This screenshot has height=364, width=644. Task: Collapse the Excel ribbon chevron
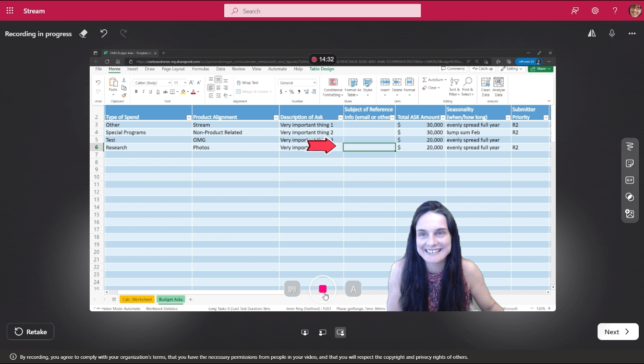(549, 101)
